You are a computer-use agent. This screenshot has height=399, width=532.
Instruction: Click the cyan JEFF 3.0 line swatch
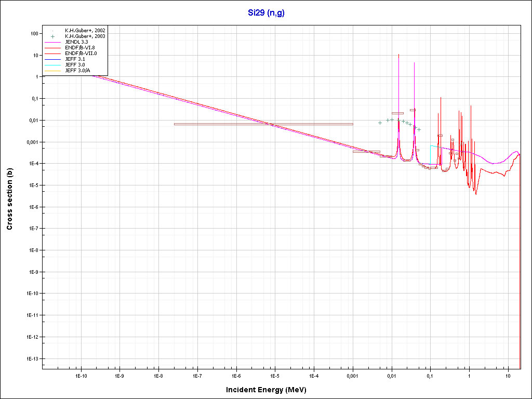52,65
